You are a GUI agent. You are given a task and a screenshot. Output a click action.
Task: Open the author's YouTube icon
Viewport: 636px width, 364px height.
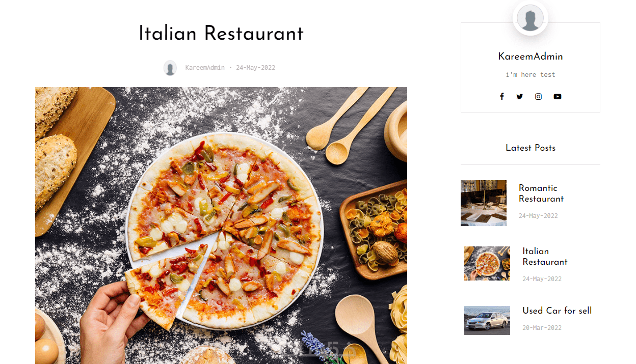558,96
